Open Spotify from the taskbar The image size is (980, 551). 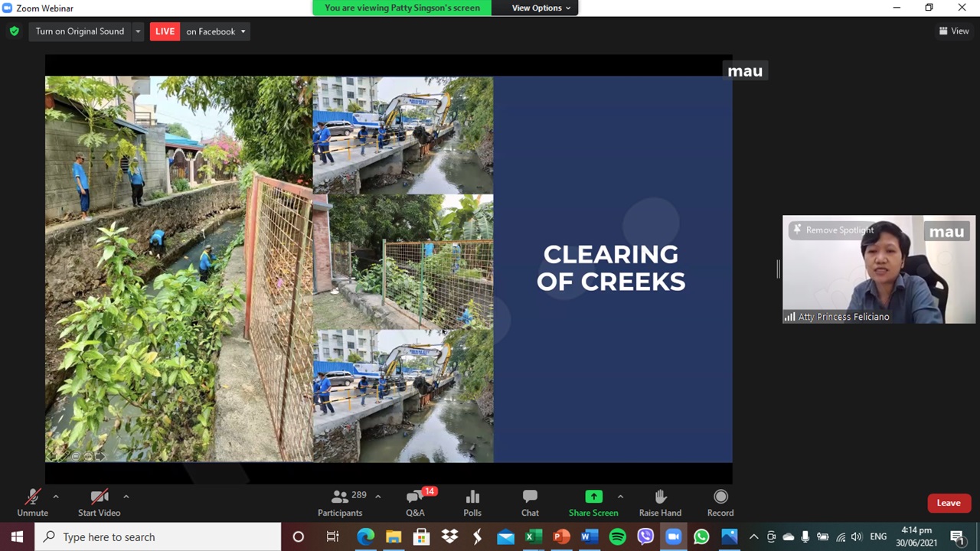tap(617, 537)
